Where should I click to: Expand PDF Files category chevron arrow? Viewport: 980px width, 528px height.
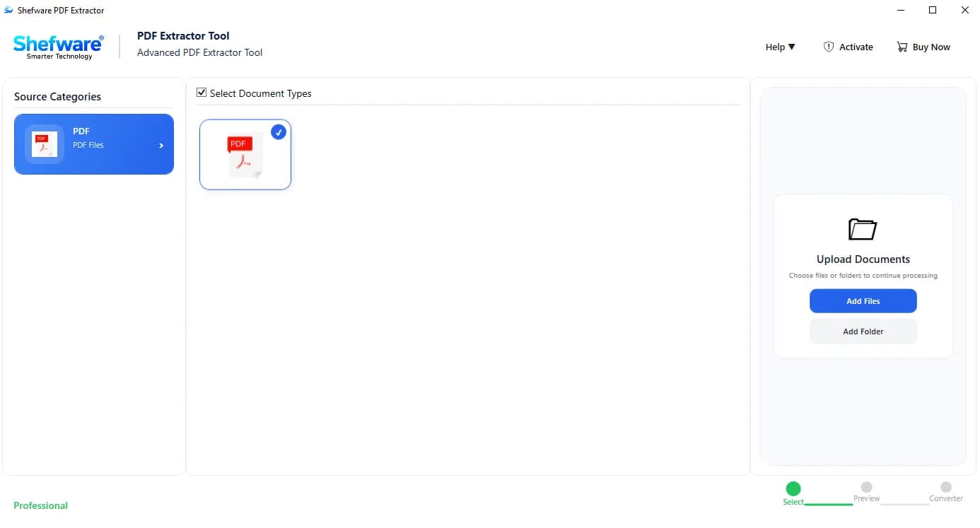(x=161, y=146)
